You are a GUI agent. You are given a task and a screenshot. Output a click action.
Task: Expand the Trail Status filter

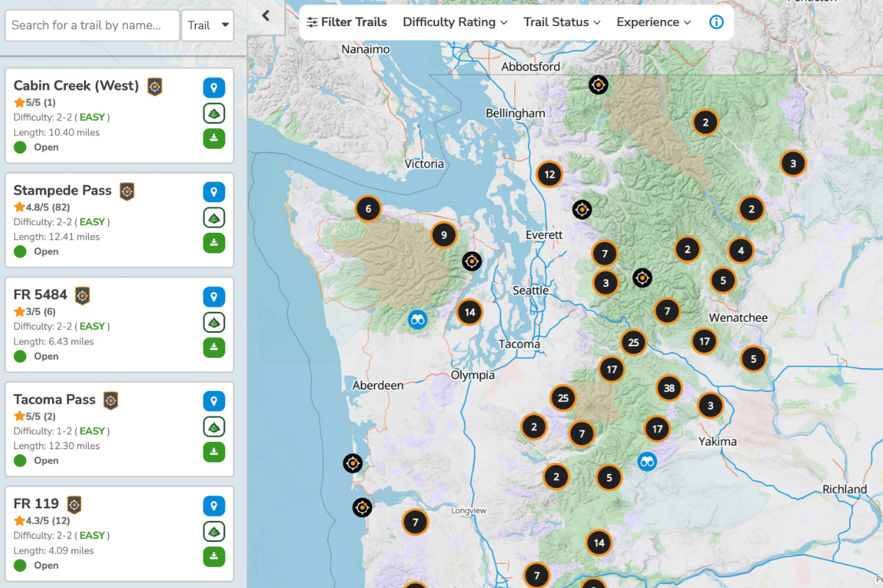[x=562, y=22]
